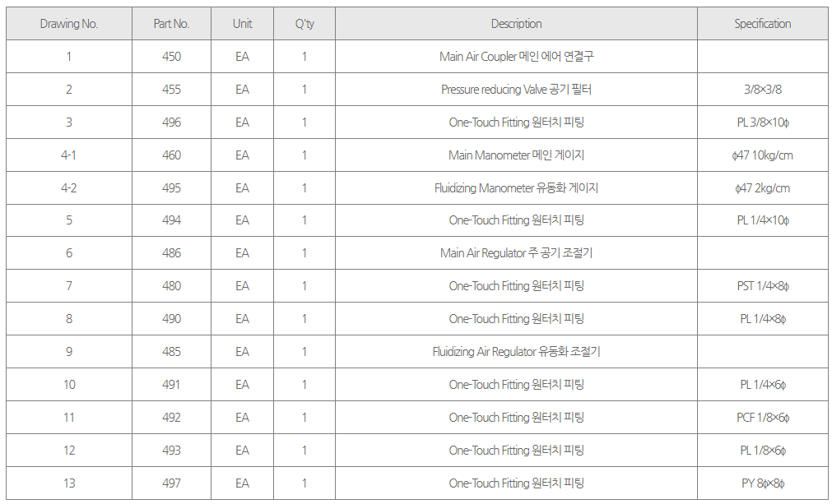The width and height of the screenshot is (832, 504).
Task: Click the Q'ty column header
Action: [x=304, y=24]
